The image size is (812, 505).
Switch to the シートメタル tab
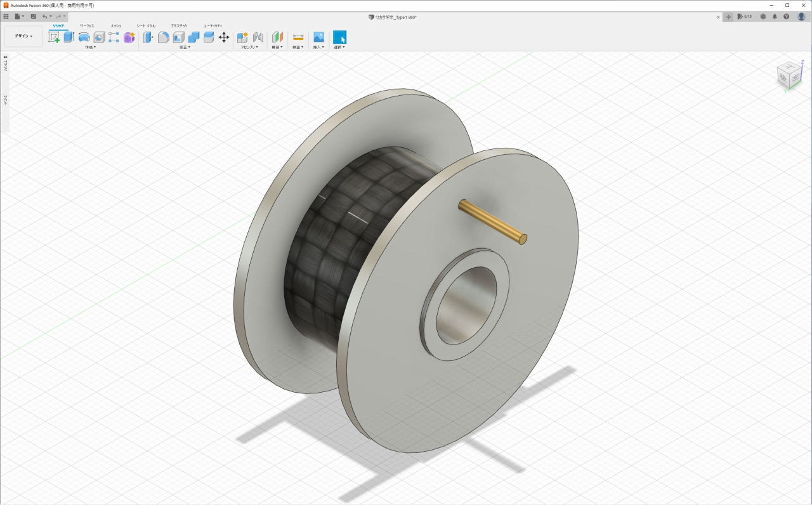point(146,25)
